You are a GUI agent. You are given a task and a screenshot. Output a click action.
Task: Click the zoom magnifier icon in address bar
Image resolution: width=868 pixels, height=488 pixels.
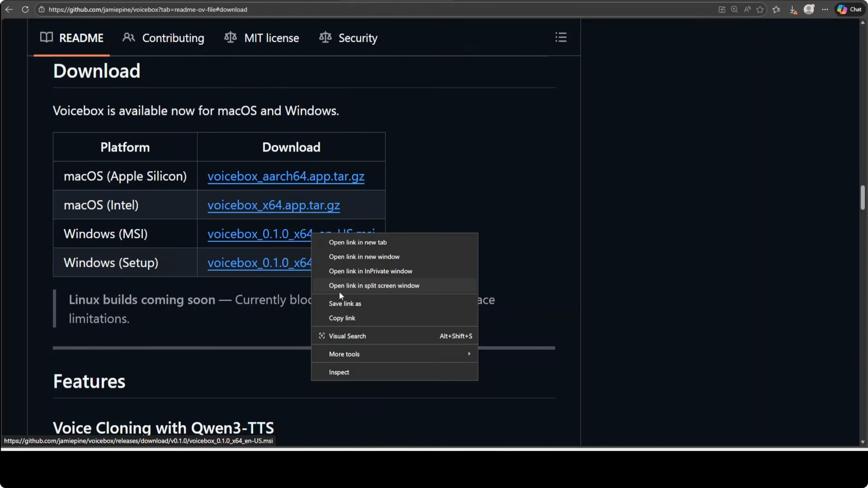coord(734,9)
